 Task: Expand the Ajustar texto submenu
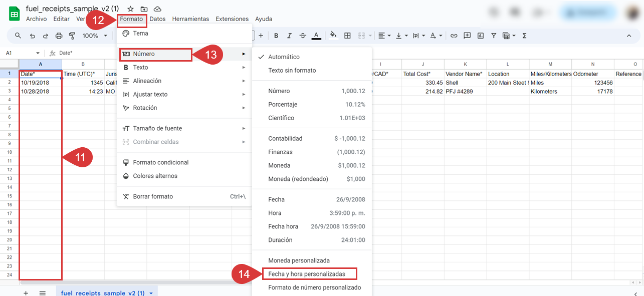[184, 94]
